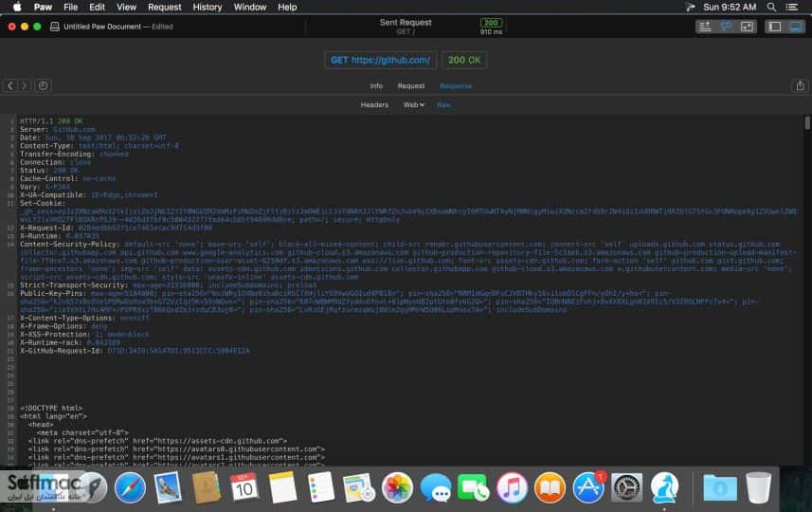
Task: Open the Apple menu
Action: click(x=16, y=7)
